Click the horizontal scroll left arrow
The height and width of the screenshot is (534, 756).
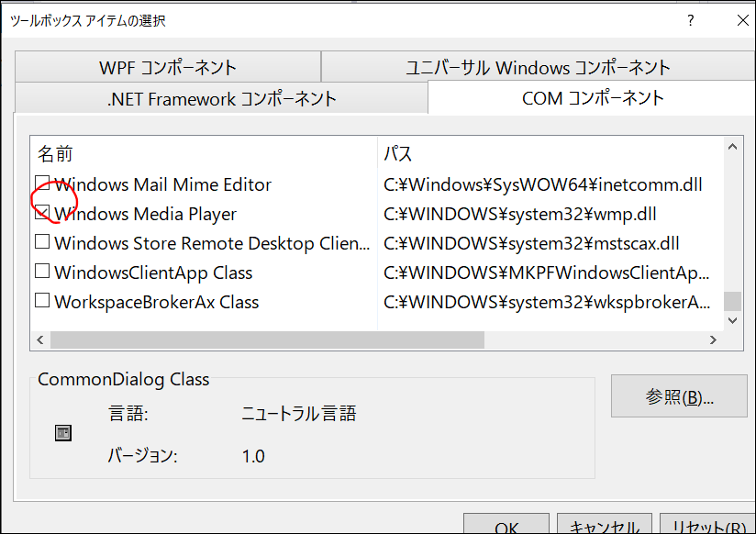[x=40, y=340]
